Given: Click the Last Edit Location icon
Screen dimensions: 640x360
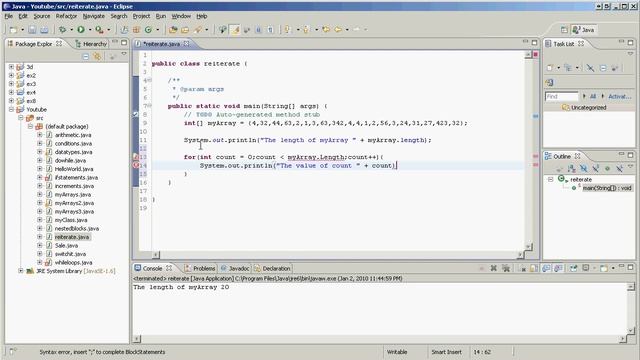Looking at the screenshot, I should (326, 30).
